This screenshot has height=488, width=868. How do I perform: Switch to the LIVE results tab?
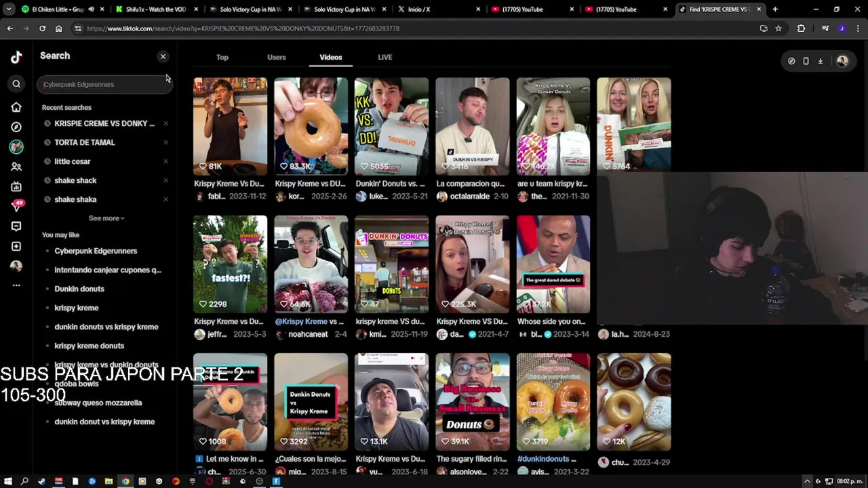coord(385,57)
